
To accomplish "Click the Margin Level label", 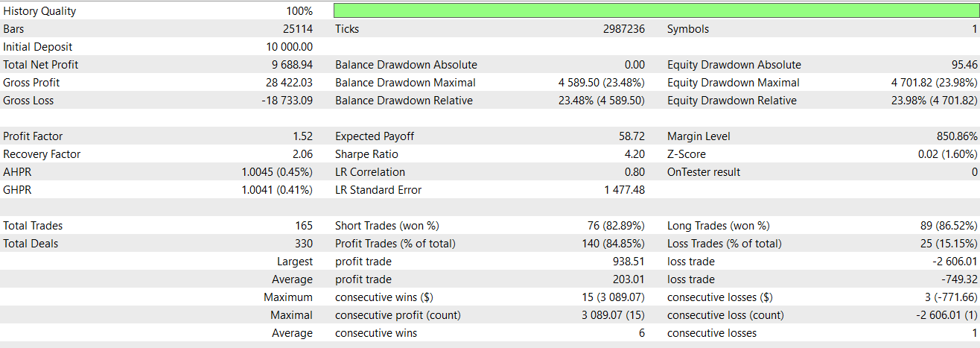I will (x=699, y=136).
